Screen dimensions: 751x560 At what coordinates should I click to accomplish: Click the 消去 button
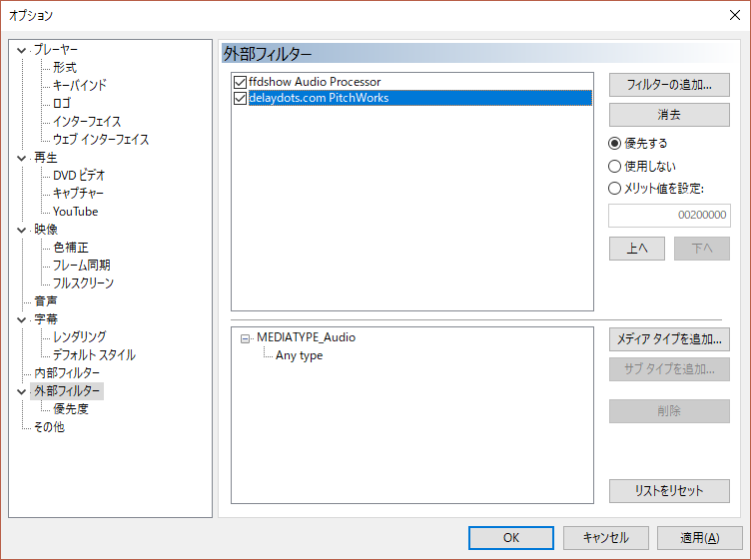(x=669, y=115)
